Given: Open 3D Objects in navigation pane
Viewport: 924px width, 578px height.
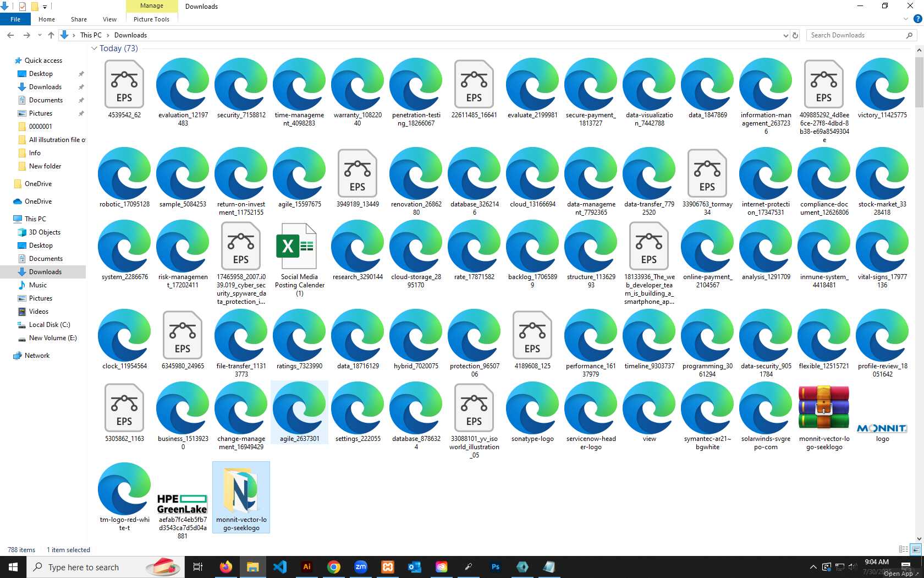Looking at the screenshot, I should (45, 232).
